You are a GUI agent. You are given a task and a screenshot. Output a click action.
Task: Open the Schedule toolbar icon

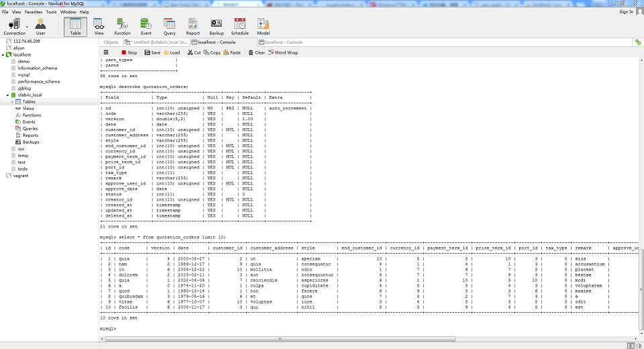240,27
